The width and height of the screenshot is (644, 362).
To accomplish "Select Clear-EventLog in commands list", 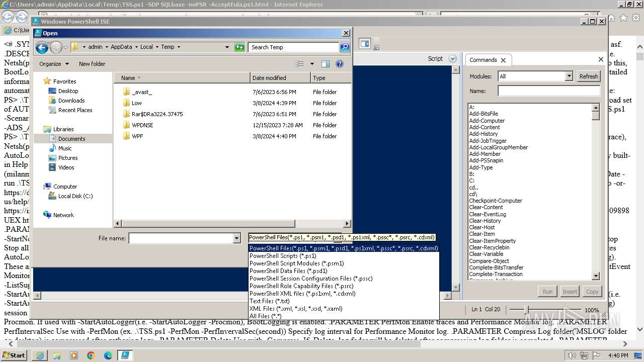I will coord(488,214).
